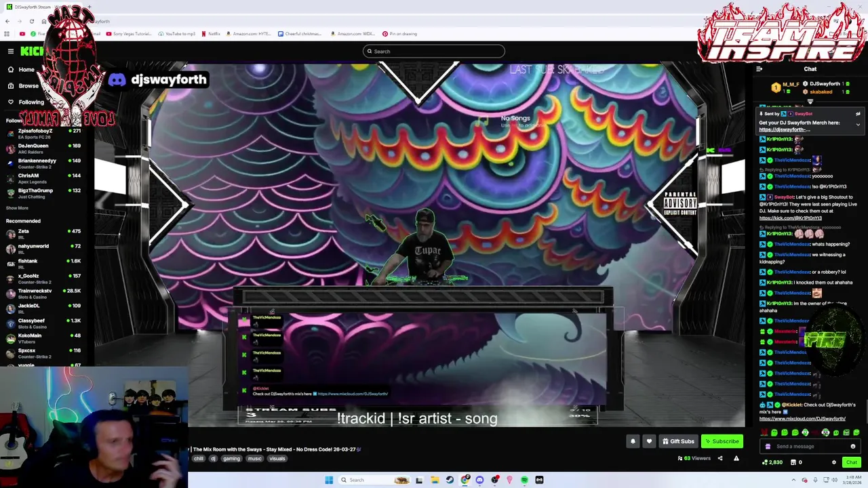Open recommended channel Zeta
Viewport: 868px width, 488px height.
click(42, 234)
